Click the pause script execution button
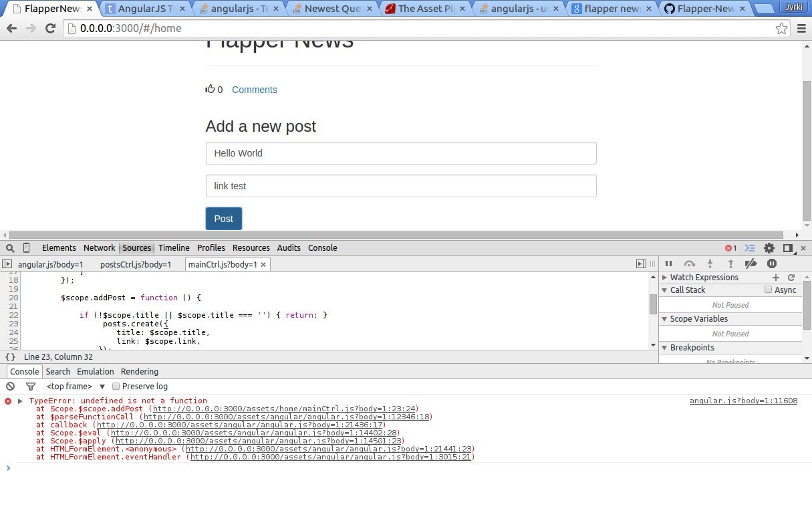Screen dimensions: 812x519 (668, 264)
